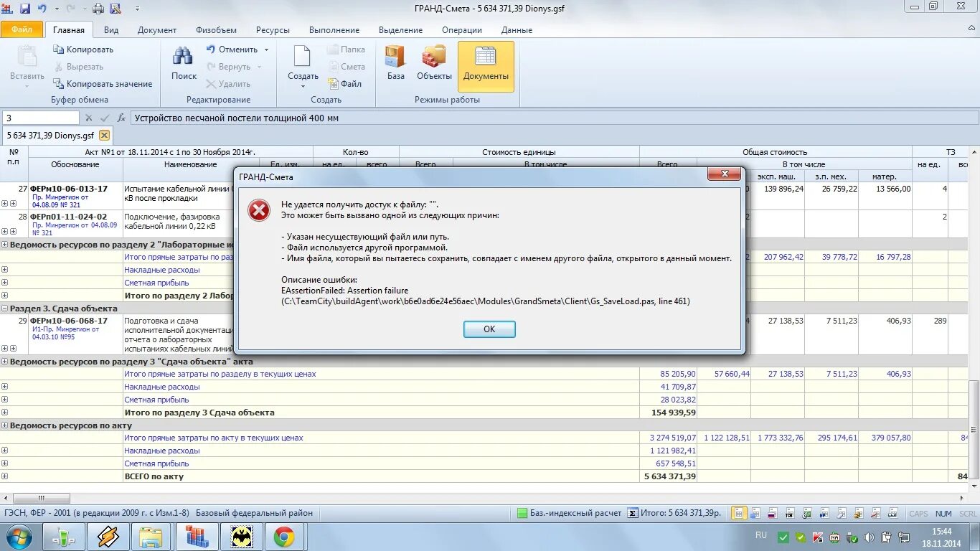
Task: Click the ГРАНД-Смета bricks taskbar icon
Action: (x=196, y=537)
